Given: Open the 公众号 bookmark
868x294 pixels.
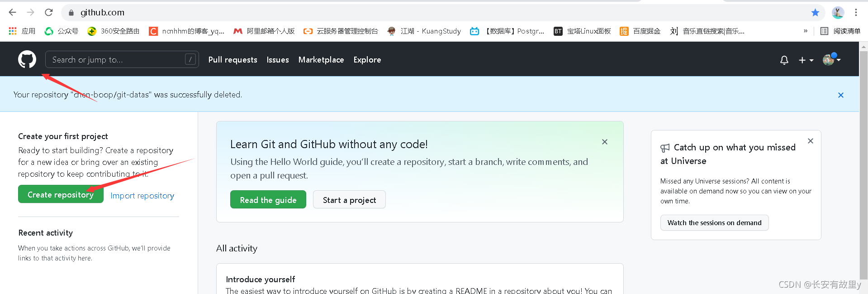Looking at the screenshot, I should [62, 31].
